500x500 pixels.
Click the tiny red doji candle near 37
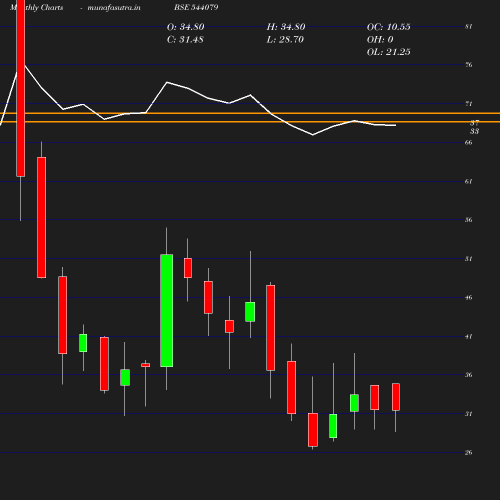pos(146,365)
